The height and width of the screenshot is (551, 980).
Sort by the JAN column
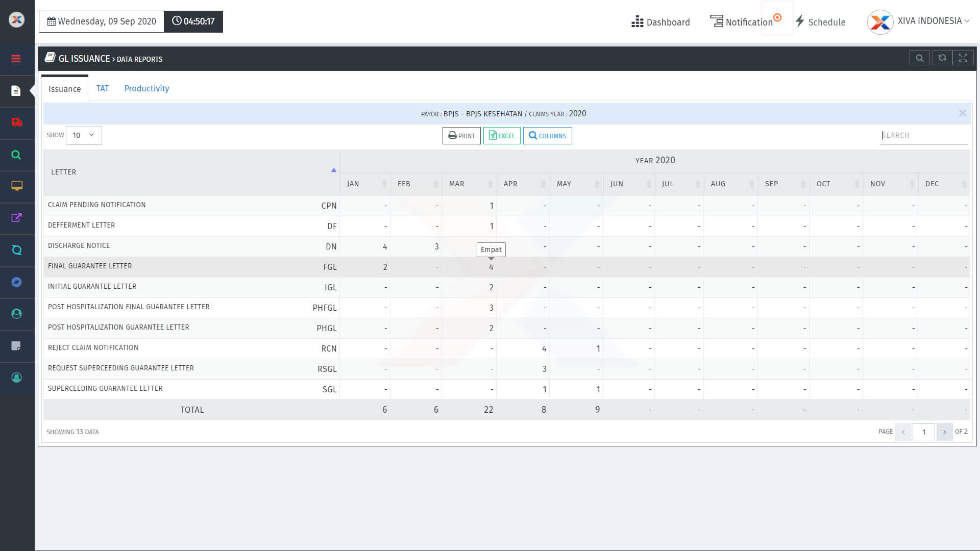(x=365, y=184)
